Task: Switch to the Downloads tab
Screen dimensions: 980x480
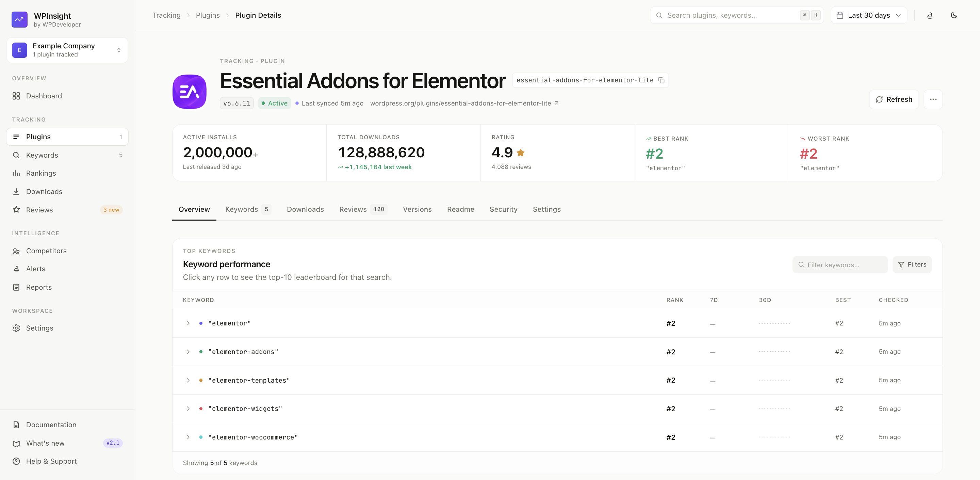Action: pyautogui.click(x=305, y=209)
